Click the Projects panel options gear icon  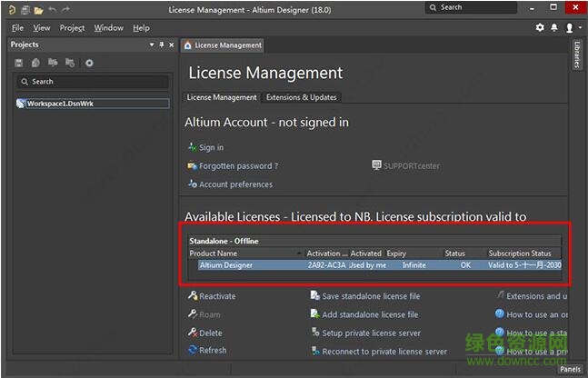point(89,63)
